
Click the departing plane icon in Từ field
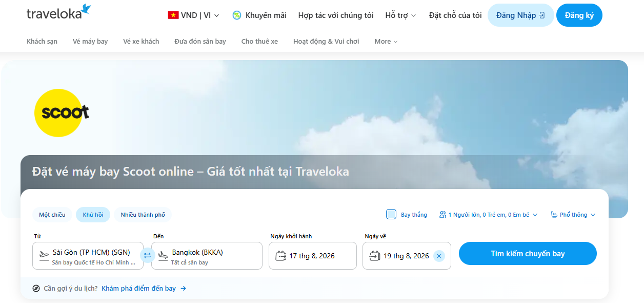click(x=44, y=255)
